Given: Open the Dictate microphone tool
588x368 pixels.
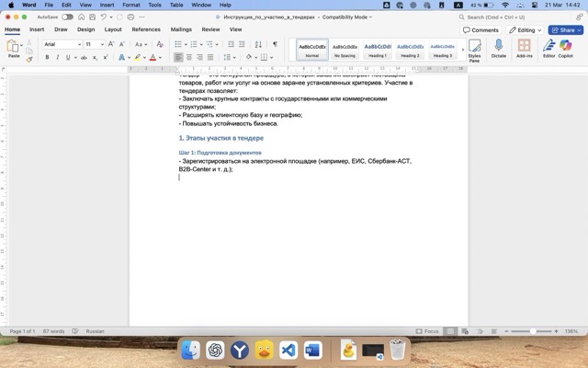Looking at the screenshot, I should point(499,49).
